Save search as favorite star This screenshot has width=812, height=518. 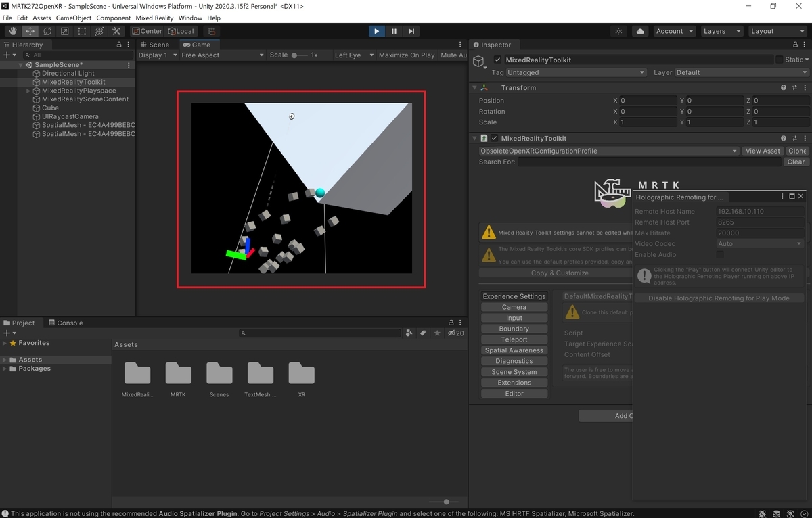pyautogui.click(x=437, y=333)
